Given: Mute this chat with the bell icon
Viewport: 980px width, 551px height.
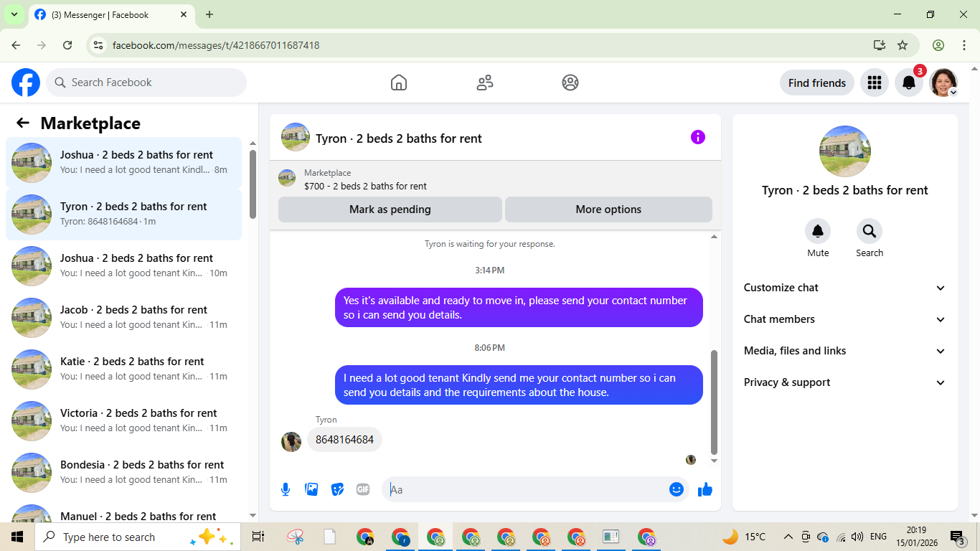Looking at the screenshot, I should click(x=818, y=231).
